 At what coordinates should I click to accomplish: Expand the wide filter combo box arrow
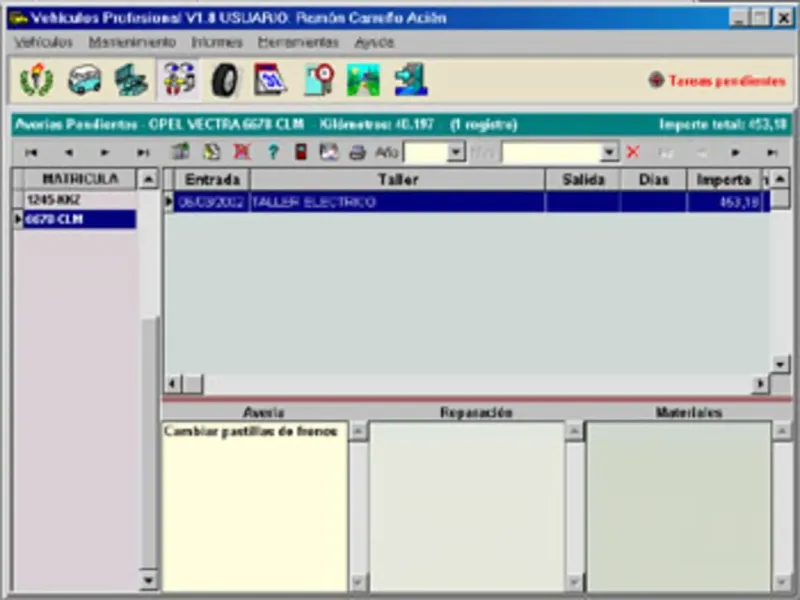(609, 152)
